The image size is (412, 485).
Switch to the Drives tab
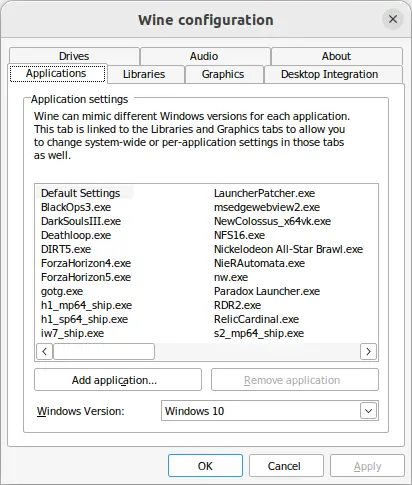74,56
